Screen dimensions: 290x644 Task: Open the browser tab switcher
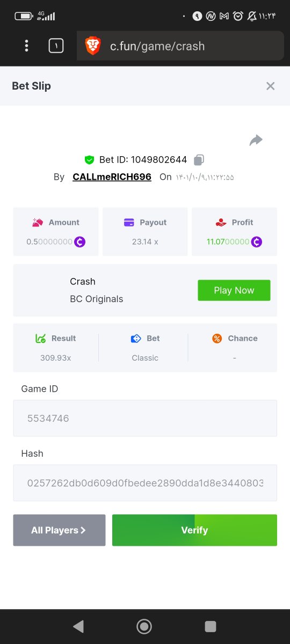[56, 46]
